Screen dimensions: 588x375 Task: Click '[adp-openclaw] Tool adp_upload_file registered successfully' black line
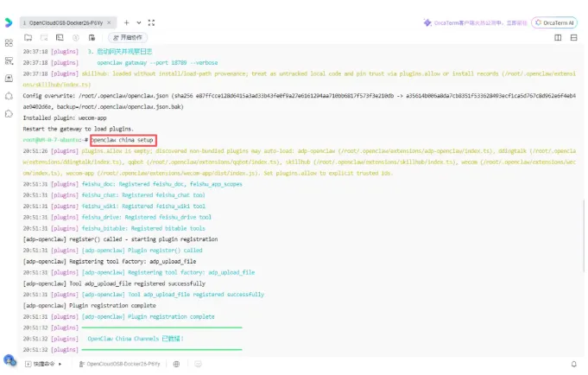click(114, 283)
